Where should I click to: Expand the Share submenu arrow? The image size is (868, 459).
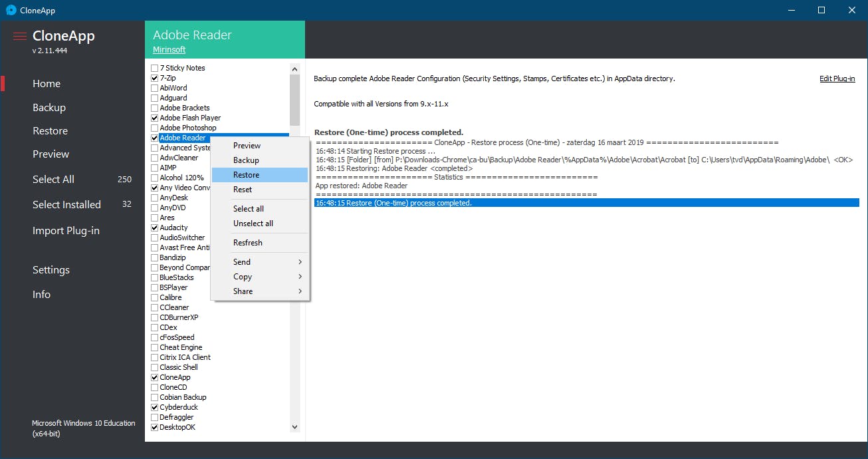300,291
